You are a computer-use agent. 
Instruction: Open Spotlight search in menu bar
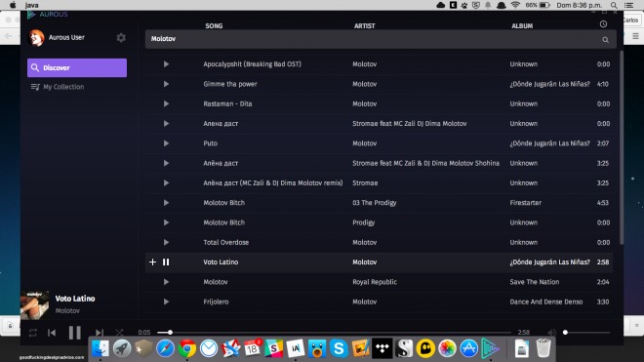[614, 5]
